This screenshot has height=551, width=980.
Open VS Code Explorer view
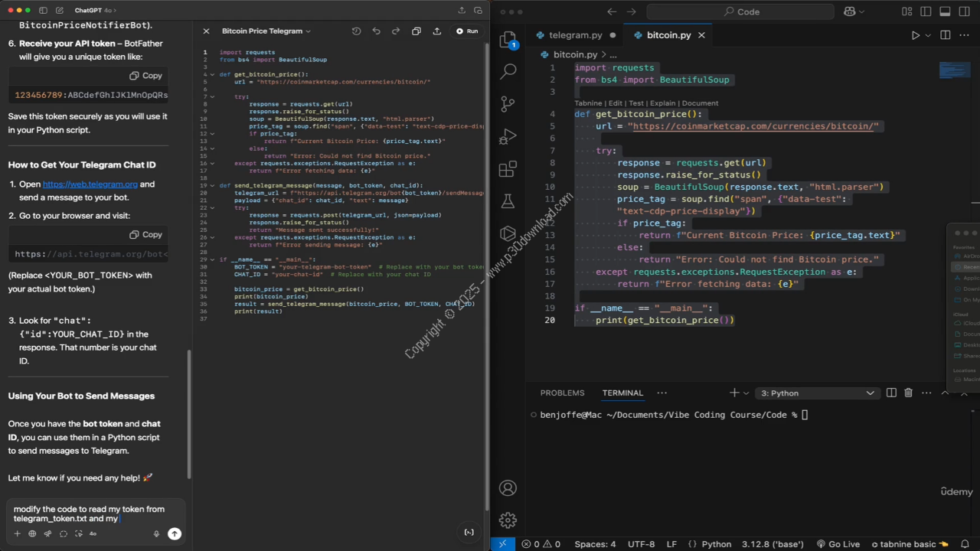508,41
